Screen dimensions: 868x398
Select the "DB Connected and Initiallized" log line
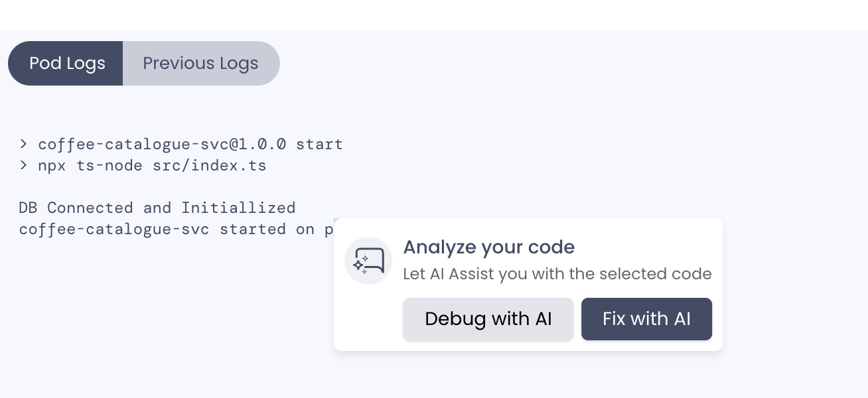tap(157, 208)
